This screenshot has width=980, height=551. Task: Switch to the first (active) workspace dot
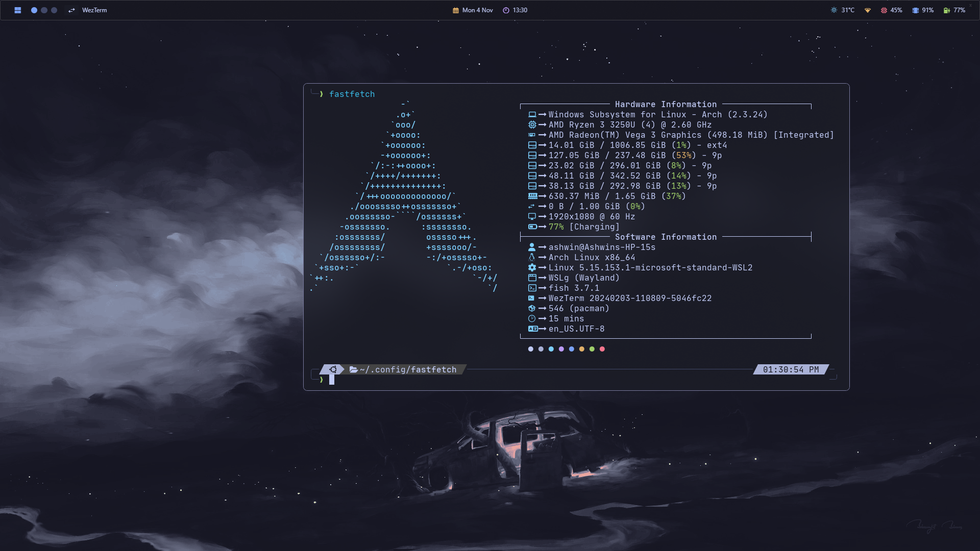point(34,10)
